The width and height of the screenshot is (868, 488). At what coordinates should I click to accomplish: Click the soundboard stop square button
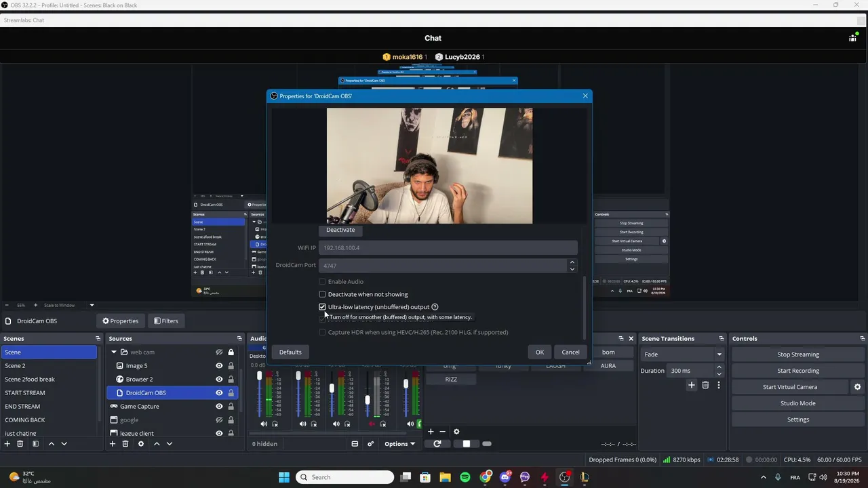tap(467, 444)
